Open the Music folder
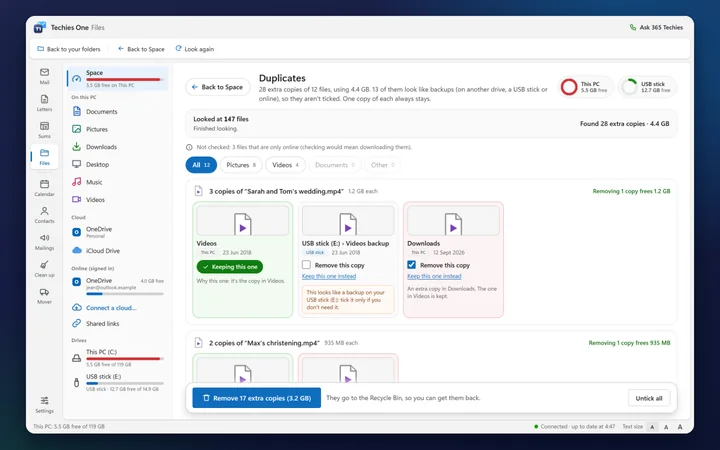This screenshot has height=450, width=720. point(118,182)
